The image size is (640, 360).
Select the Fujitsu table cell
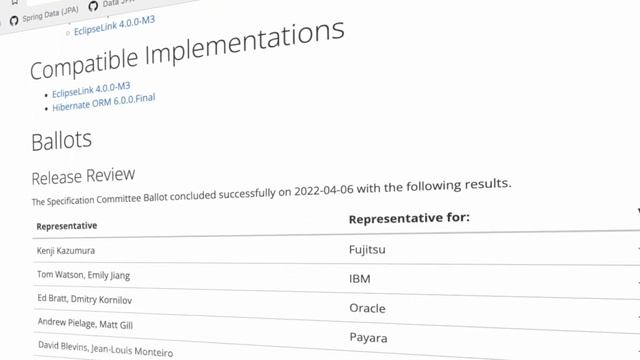point(367,249)
